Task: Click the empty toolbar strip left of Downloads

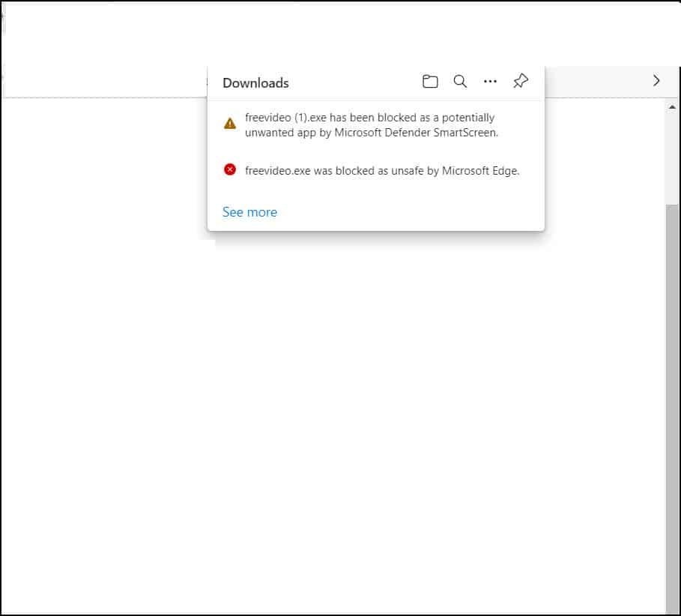Action: 105,81
